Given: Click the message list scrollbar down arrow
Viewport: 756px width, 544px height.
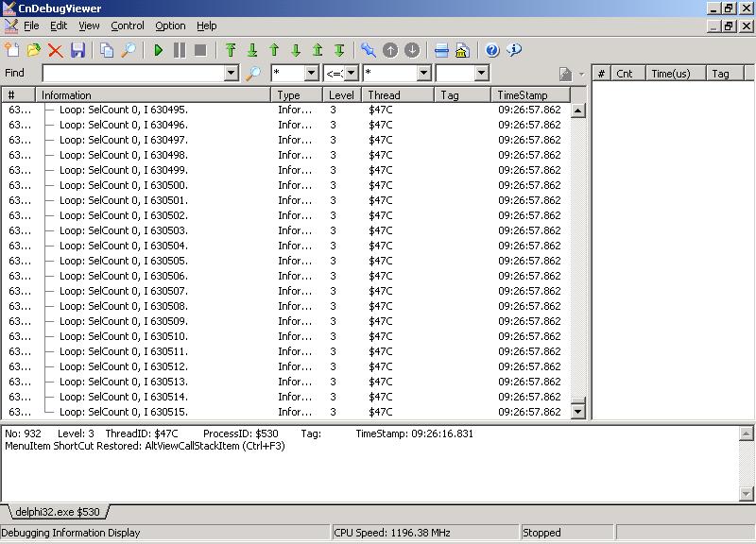Looking at the screenshot, I should (x=578, y=411).
